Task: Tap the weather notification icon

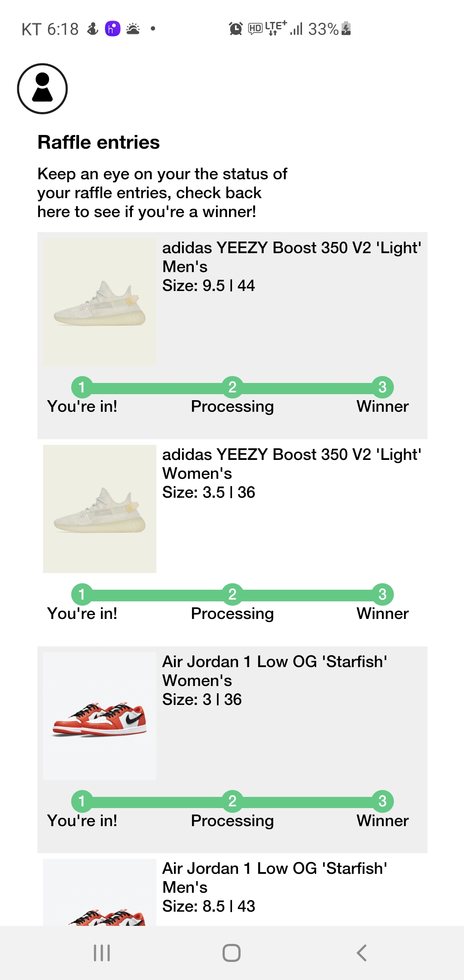Action: [133, 29]
